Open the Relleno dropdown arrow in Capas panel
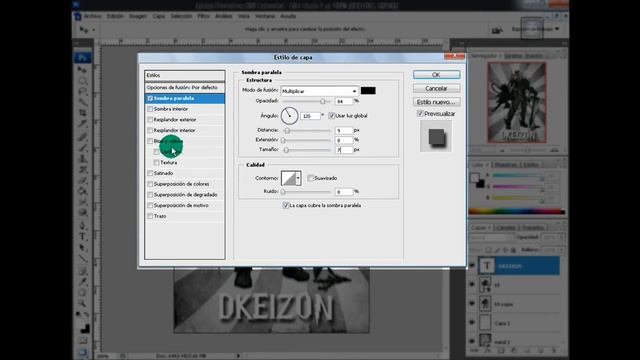Image resolution: width=640 pixels, height=360 pixels. click(x=562, y=249)
